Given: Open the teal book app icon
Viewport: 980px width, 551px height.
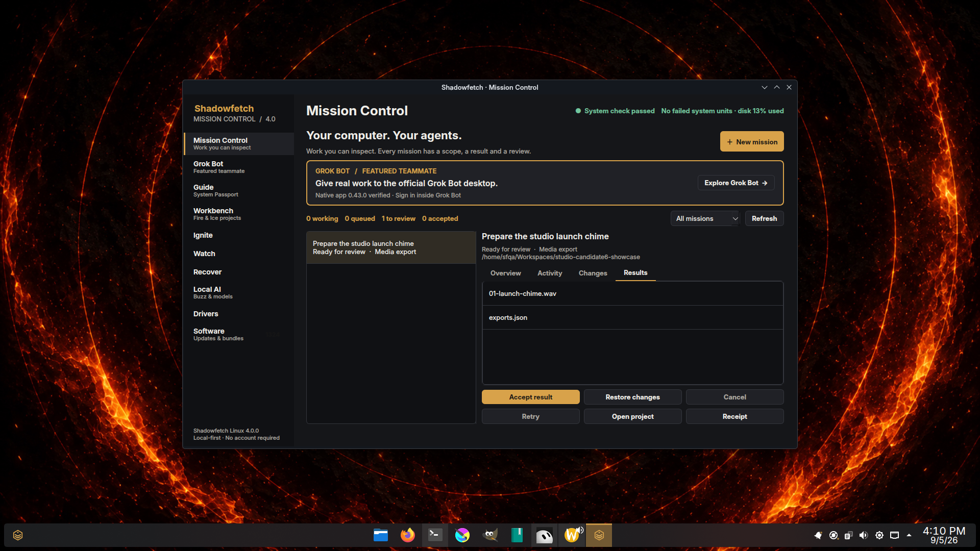Looking at the screenshot, I should coord(517,535).
